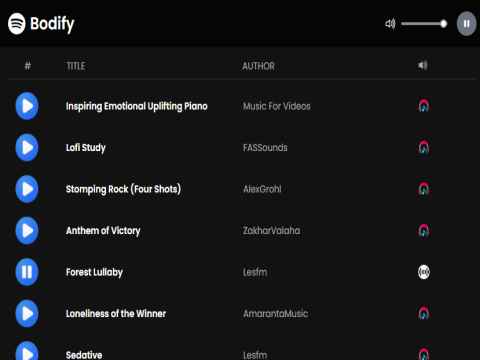Click the global pause button in header
The width and height of the screenshot is (480, 360).
point(466,24)
